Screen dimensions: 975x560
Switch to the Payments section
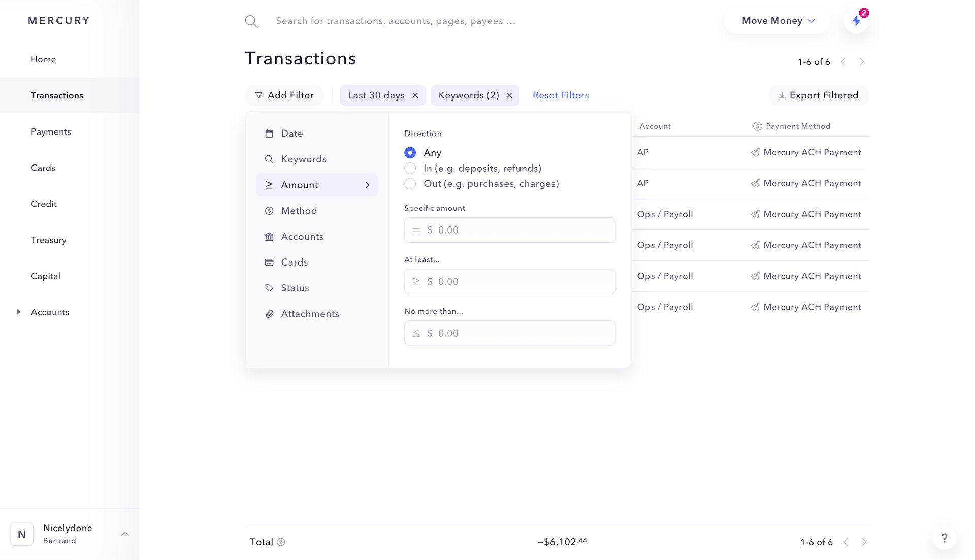51,131
